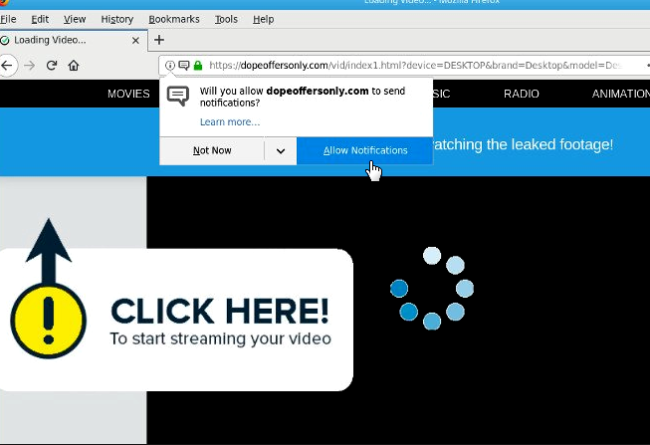Click the URL address field
This screenshot has height=445, width=650.
[x=420, y=66]
